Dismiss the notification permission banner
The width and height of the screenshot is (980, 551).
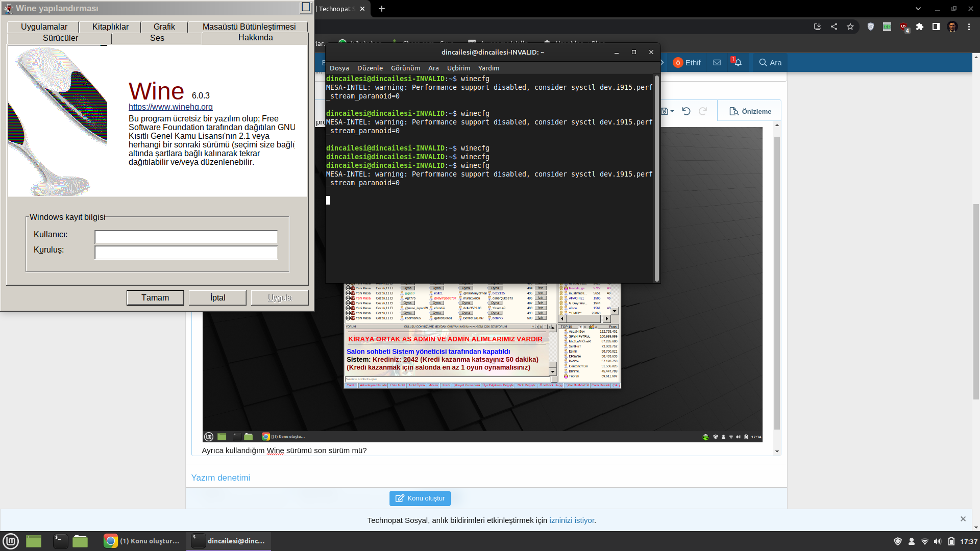pos(963,519)
